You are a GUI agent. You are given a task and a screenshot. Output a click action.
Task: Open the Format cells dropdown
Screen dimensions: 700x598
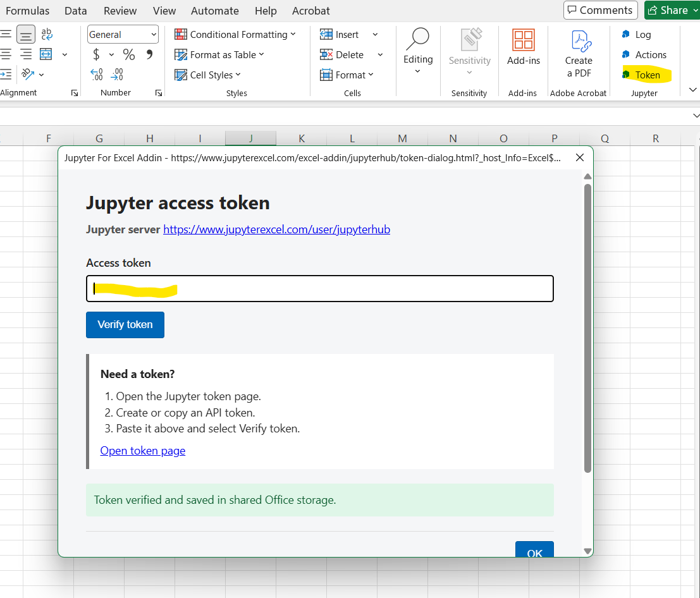click(x=347, y=75)
